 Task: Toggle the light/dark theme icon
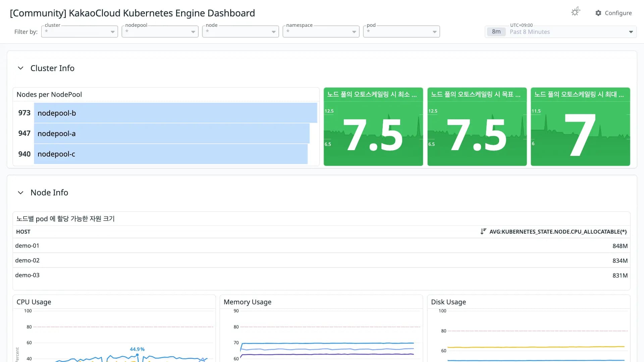point(576,12)
